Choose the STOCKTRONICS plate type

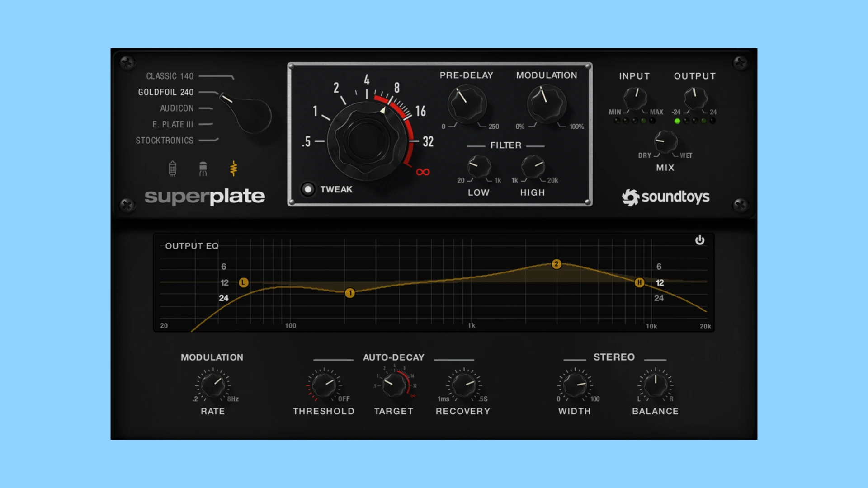click(165, 141)
